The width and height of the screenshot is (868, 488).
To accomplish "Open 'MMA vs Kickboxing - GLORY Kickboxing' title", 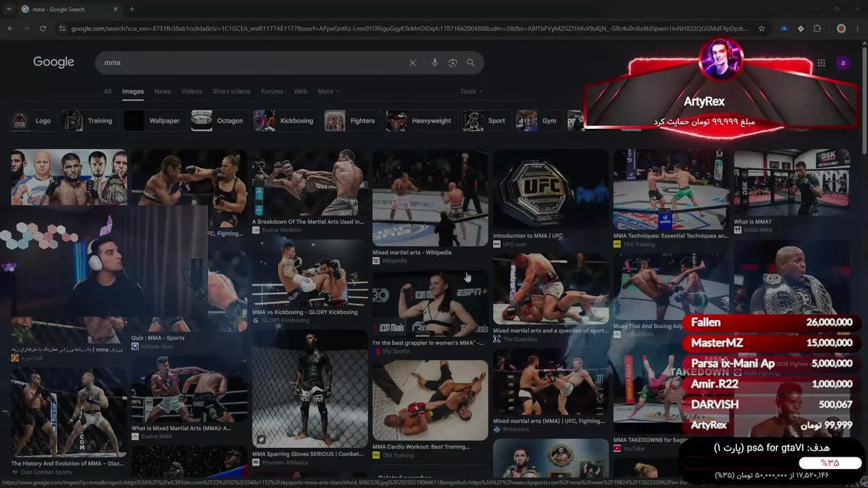I will 304,312.
